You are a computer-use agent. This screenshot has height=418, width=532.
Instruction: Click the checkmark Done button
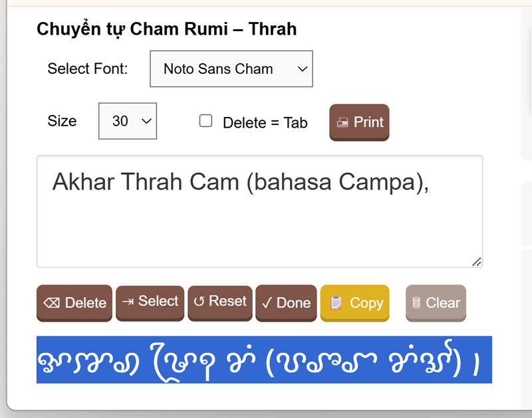point(286,302)
